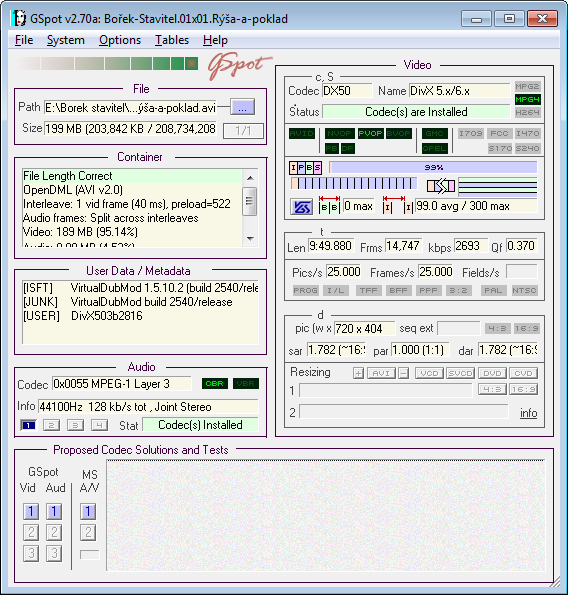Click the VCD resizing button

[x=429, y=373]
